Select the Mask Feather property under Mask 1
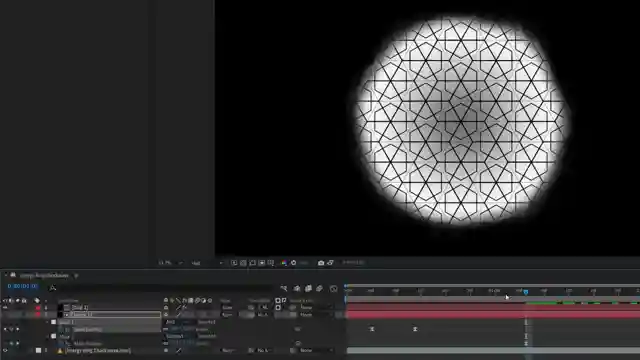The height and width of the screenshot is (360, 640). (x=87, y=329)
